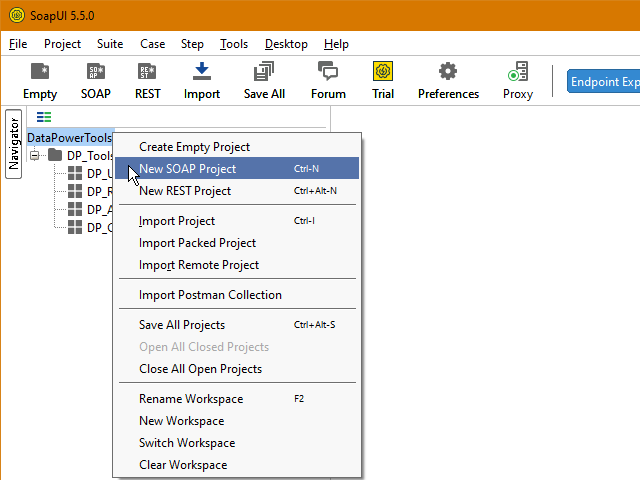Choose Switch Workspace from context menu

click(187, 443)
